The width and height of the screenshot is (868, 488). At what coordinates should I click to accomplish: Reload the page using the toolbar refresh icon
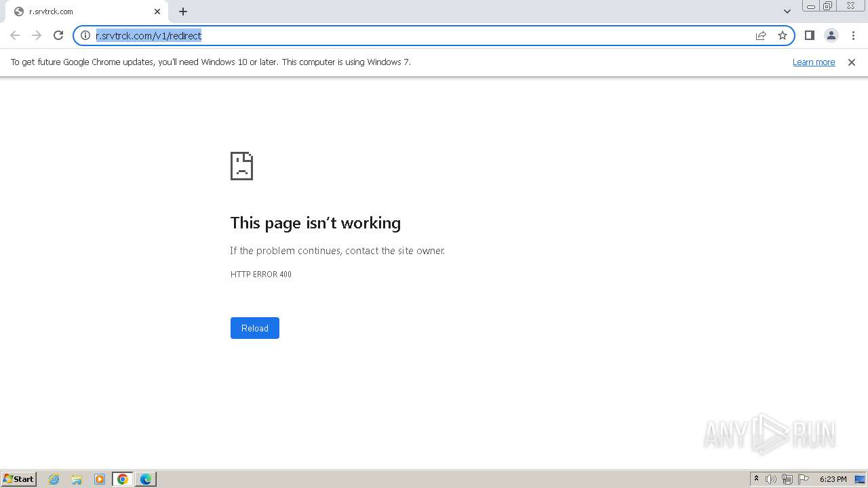pyautogui.click(x=58, y=35)
